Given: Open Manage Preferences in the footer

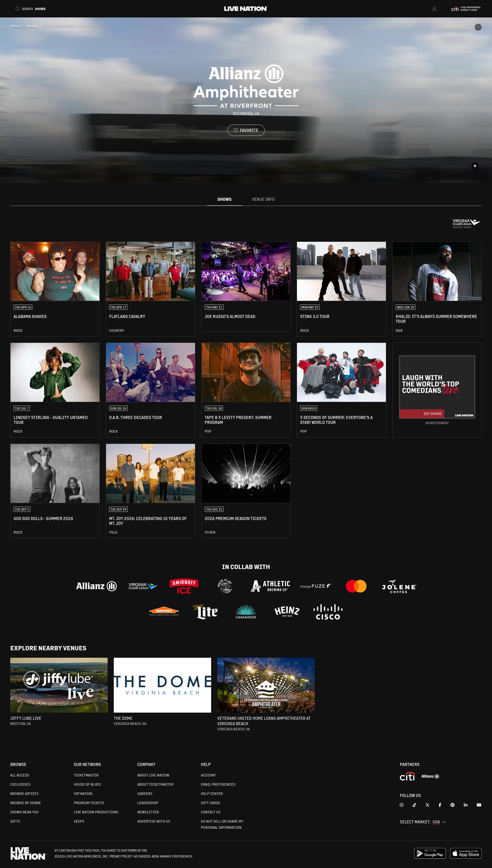Looking at the screenshot, I should point(176,856).
